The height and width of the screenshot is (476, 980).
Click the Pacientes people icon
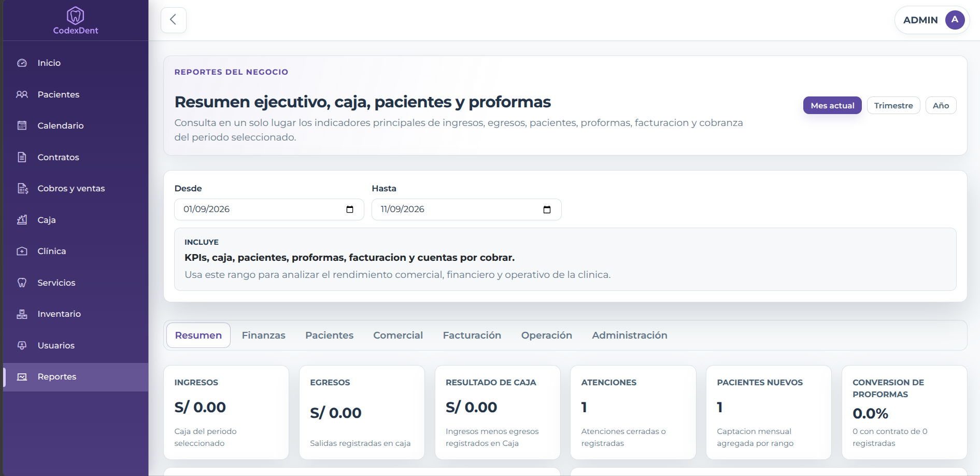coord(22,94)
